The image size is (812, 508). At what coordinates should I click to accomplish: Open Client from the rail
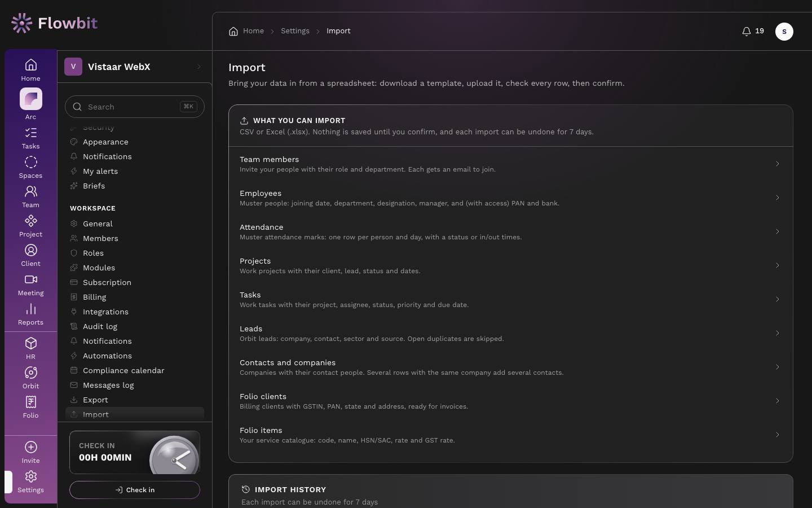30,256
